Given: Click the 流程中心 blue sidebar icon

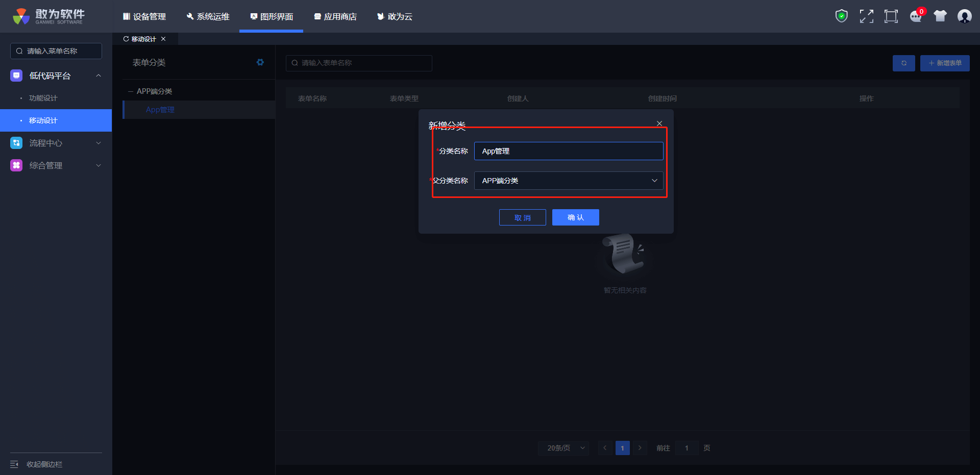Looking at the screenshot, I should pos(16,143).
